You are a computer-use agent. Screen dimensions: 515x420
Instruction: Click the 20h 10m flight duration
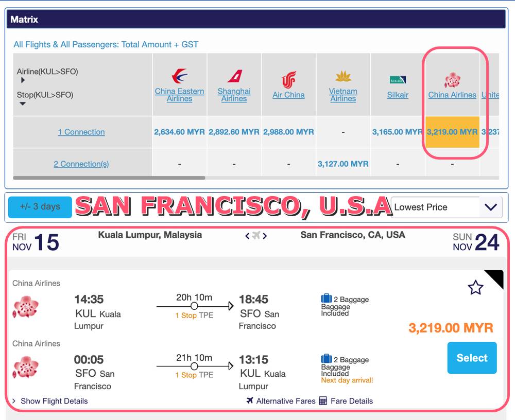[194, 297]
